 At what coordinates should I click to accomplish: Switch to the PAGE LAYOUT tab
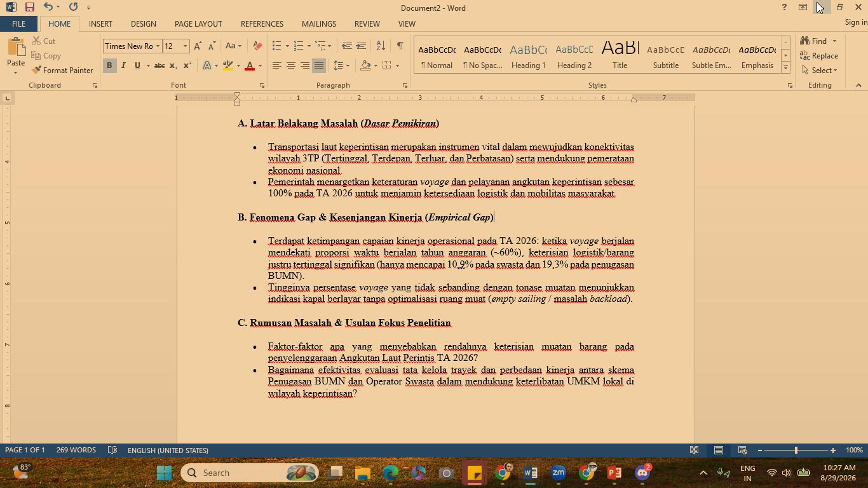(198, 24)
